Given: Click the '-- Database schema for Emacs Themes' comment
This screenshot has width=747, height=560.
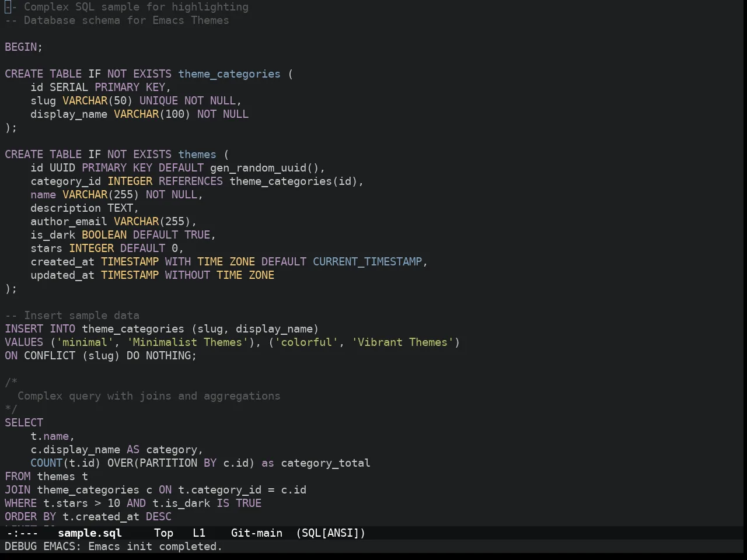Looking at the screenshot, I should (x=117, y=20).
